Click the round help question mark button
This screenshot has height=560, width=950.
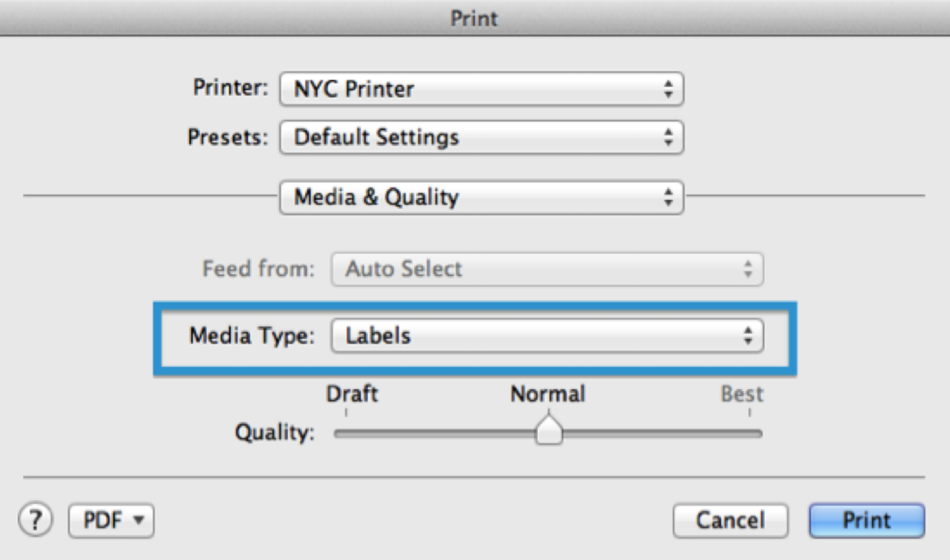[35, 520]
